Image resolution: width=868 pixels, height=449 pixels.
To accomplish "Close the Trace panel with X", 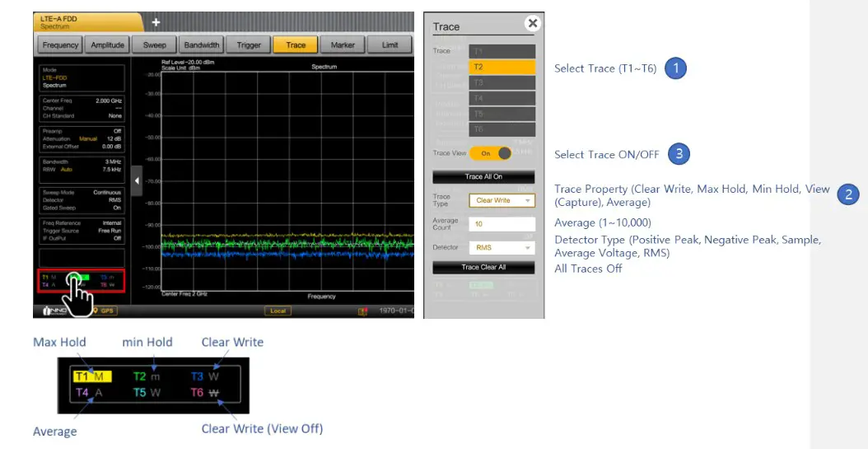I will pyautogui.click(x=533, y=23).
